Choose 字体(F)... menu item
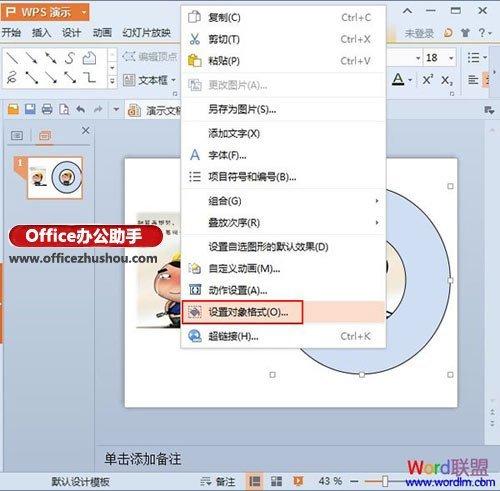This screenshot has width=500, height=491. (x=284, y=155)
